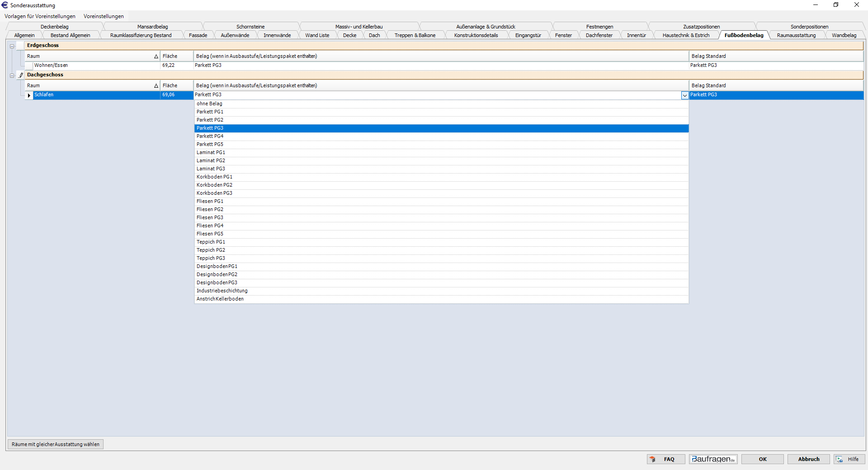Image resolution: width=868 pixels, height=470 pixels.
Task: Collapse the Erdgeschoss group
Action: pyautogui.click(x=12, y=46)
